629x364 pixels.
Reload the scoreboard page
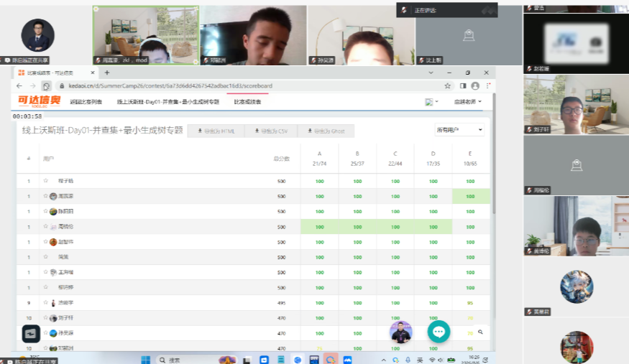coord(46,86)
